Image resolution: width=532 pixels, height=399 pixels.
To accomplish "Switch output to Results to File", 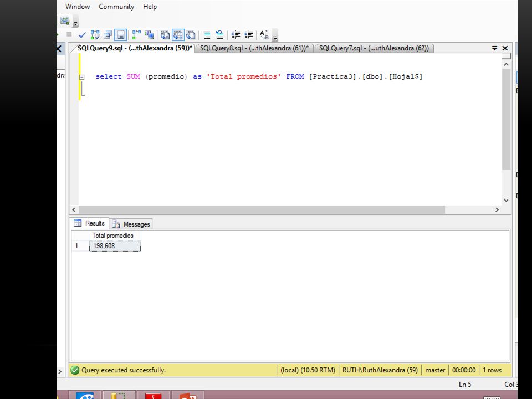I will pos(191,34).
